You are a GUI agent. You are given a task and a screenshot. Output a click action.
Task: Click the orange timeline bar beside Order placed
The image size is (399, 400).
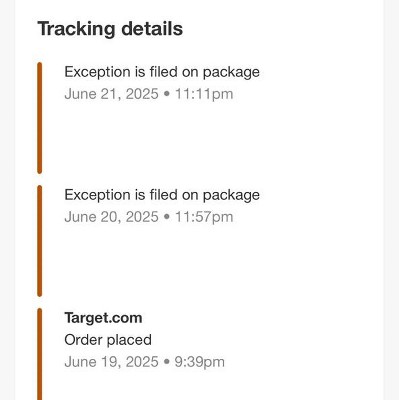40,354
